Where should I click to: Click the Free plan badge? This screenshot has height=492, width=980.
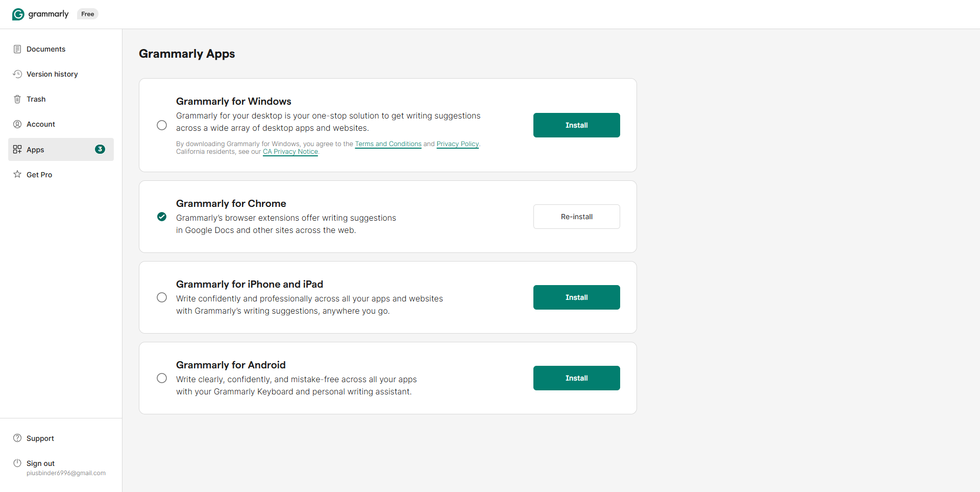[x=88, y=14]
